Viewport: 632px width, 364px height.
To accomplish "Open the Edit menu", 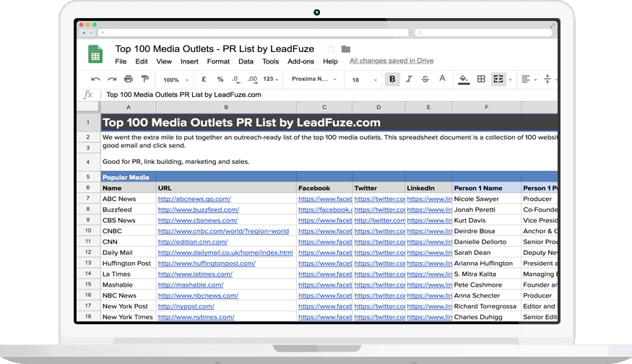I will point(141,61).
